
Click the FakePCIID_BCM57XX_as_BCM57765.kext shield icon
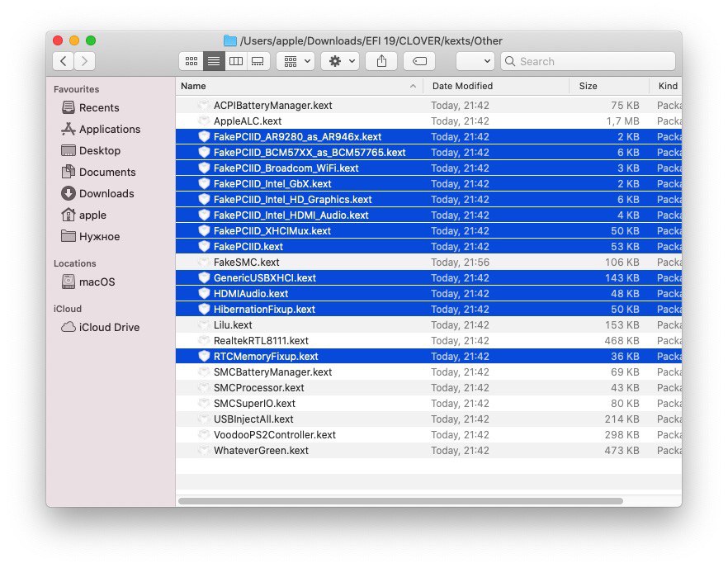[204, 153]
